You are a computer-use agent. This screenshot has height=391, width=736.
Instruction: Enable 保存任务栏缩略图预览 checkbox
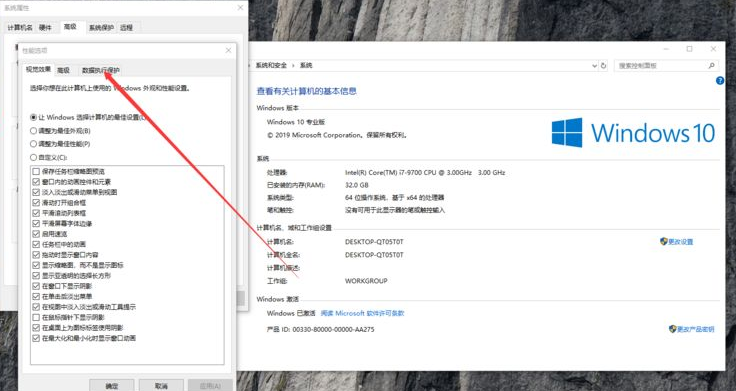coord(36,171)
